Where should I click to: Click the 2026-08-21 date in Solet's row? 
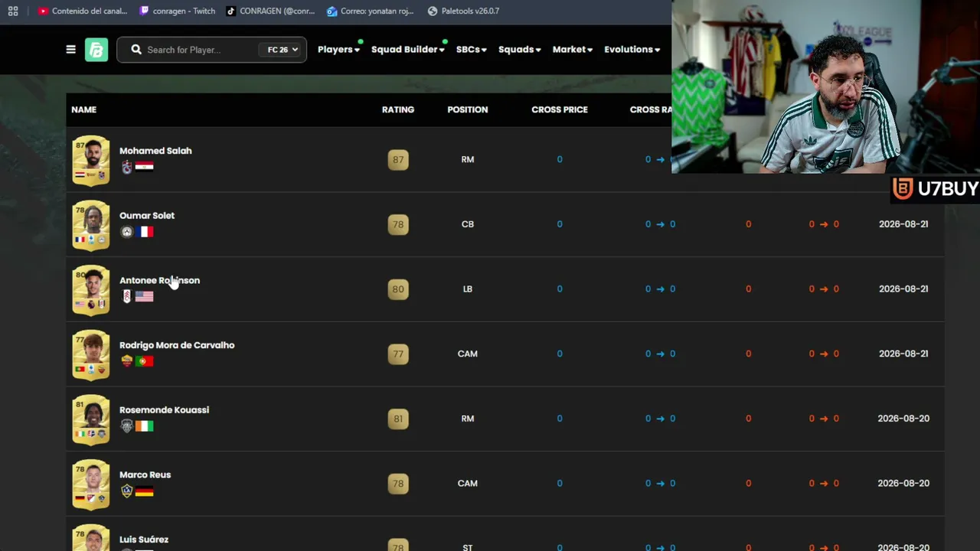(903, 224)
